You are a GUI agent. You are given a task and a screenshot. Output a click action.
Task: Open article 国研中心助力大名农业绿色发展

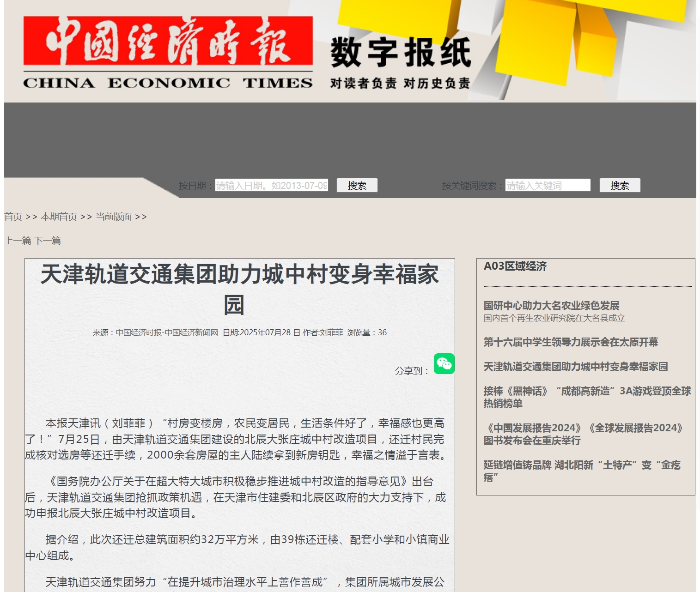tap(551, 305)
